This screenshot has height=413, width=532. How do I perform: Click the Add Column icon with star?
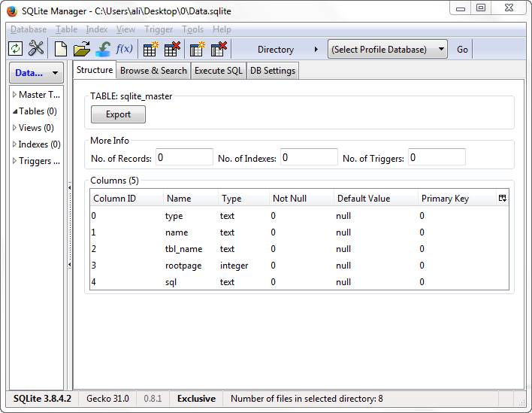click(x=197, y=49)
